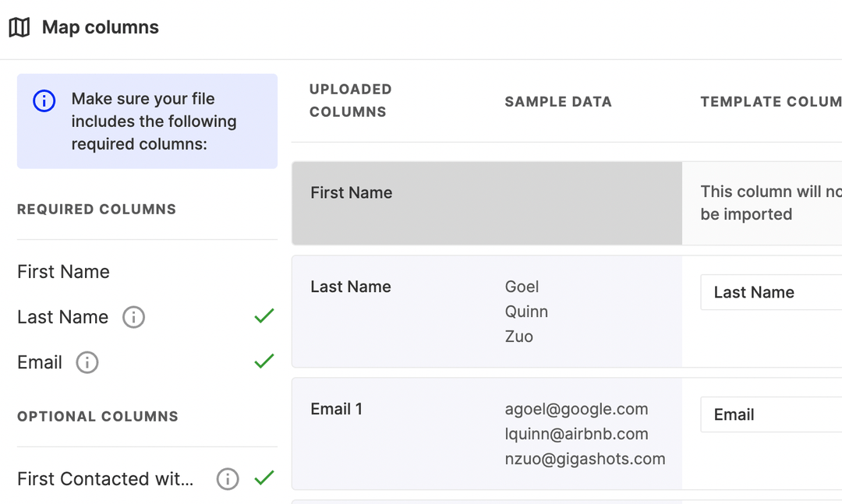Viewport: 842px width, 504px height.
Task: Click the Map columns page title
Action: (x=101, y=26)
